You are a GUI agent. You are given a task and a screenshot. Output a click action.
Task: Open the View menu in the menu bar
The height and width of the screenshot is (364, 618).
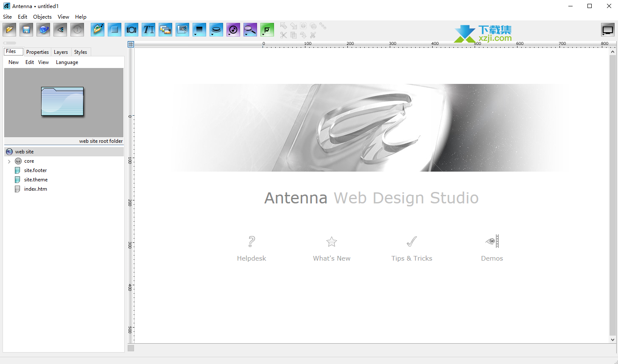tap(63, 17)
